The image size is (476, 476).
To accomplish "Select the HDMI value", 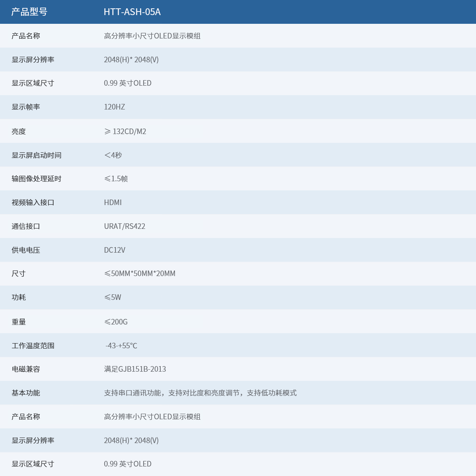I will click(x=113, y=203).
